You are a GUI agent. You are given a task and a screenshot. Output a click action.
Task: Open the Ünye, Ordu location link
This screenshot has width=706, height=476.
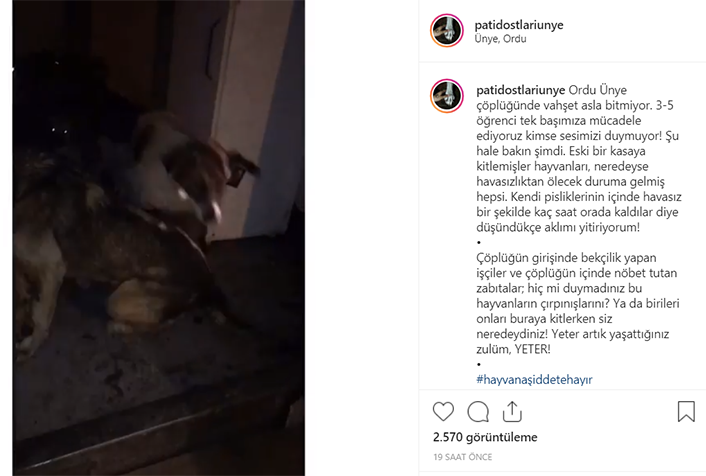[x=500, y=39]
